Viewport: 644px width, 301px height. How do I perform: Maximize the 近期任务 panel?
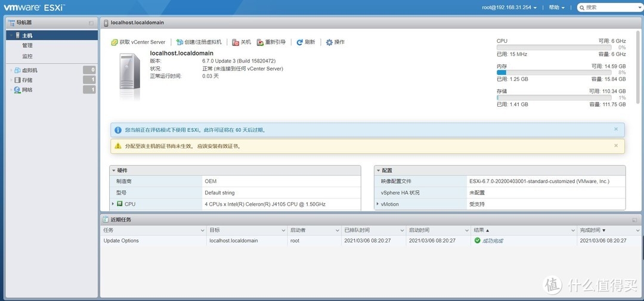pyautogui.click(x=634, y=220)
